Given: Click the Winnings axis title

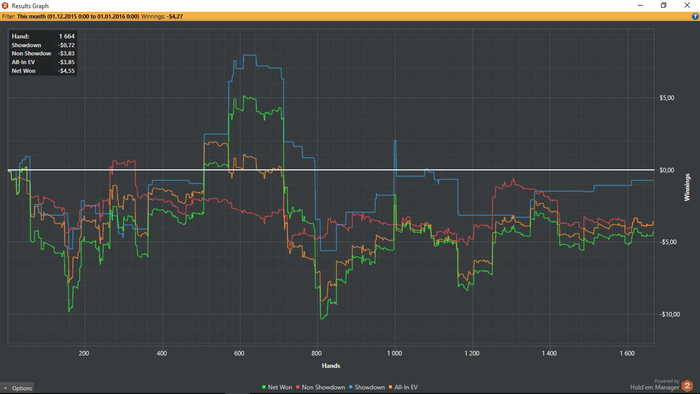Looking at the screenshot, I should tap(687, 187).
